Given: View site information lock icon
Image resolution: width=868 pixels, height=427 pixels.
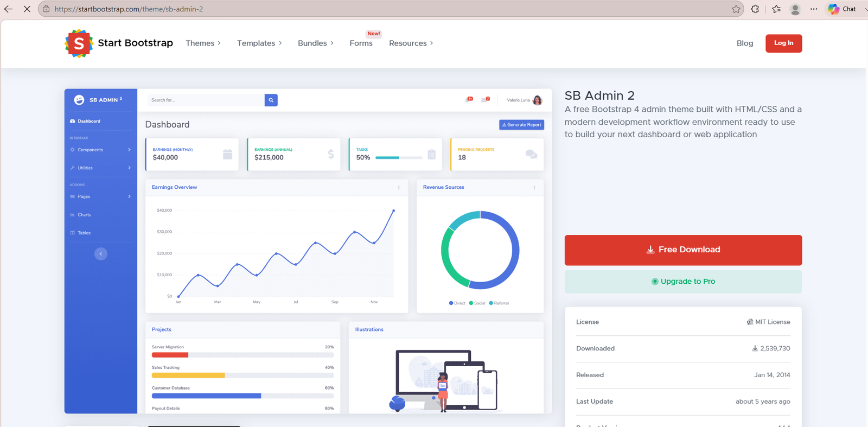Looking at the screenshot, I should 46,9.
